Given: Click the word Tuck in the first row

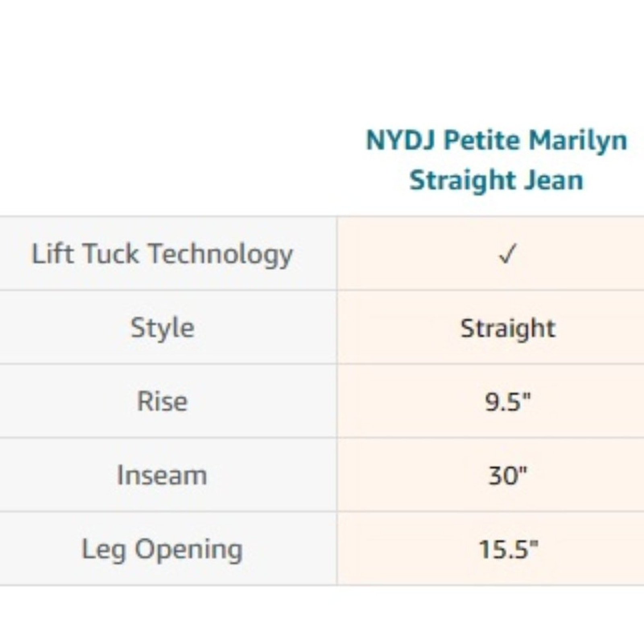Looking at the screenshot, I should [110, 254].
